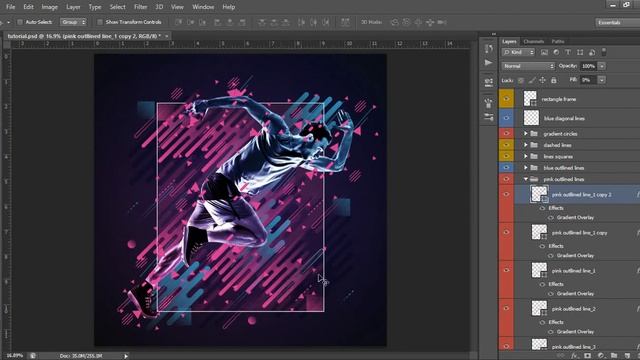Close the tutorial.psd document tab
This screenshot has width=640, height=360.
pos(167,36)
